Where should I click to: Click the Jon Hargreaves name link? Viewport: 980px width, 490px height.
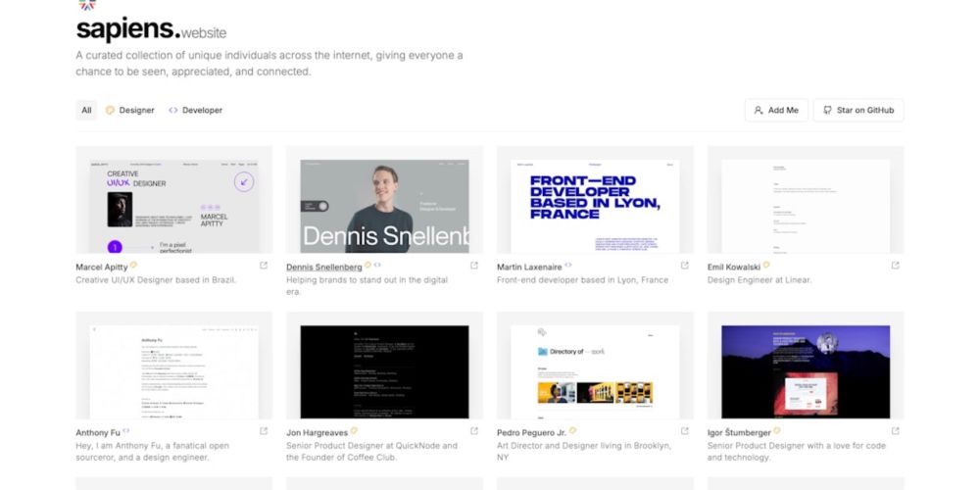tap(318, 432)
